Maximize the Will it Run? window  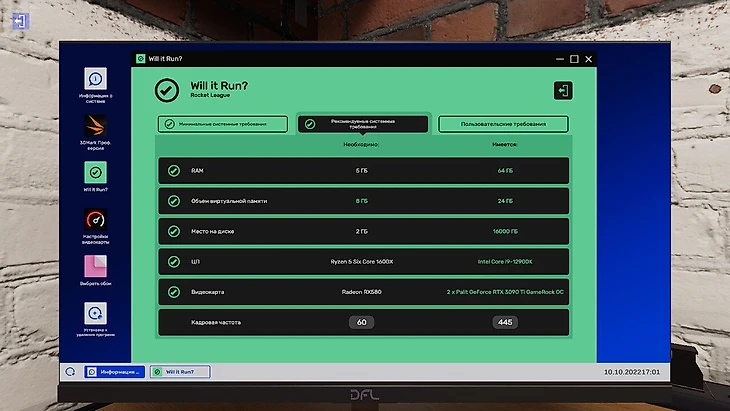pos(574,59)
